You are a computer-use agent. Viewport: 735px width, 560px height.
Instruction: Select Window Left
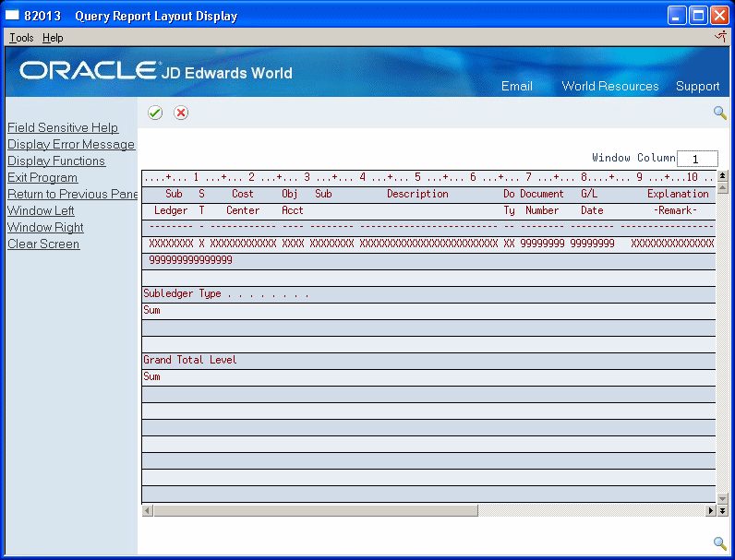click(41, 210)
